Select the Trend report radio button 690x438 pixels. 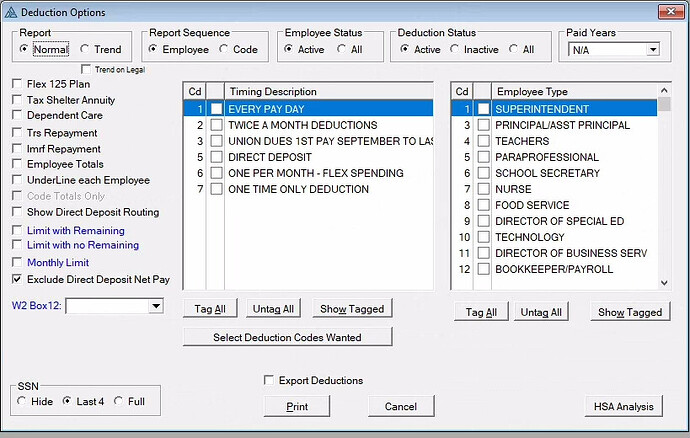[x=86, y=49]
